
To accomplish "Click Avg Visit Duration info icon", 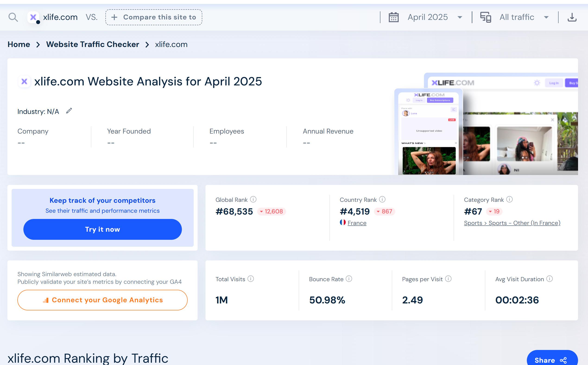I will (549, 279).
